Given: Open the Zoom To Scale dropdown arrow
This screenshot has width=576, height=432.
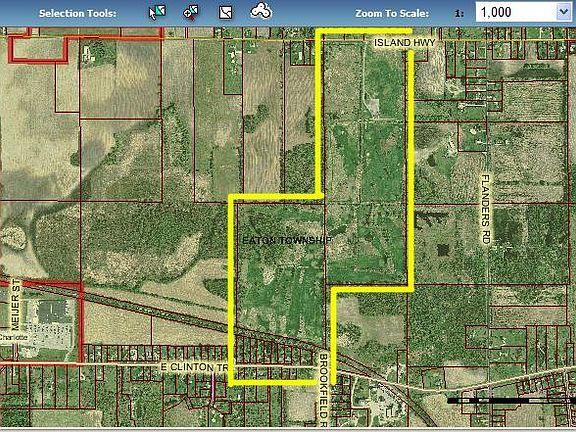Looking at the screenshot, I should (564, 12).
